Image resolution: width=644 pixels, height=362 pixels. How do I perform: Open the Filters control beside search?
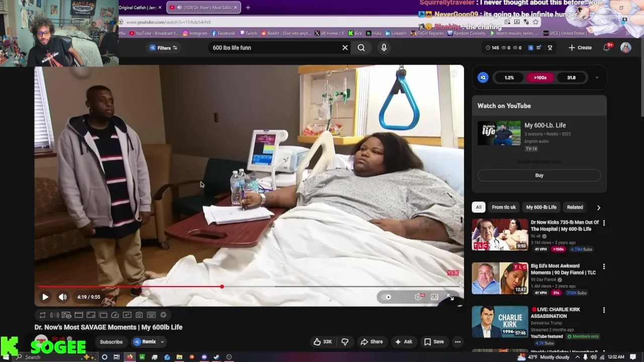tap(164, 48)
